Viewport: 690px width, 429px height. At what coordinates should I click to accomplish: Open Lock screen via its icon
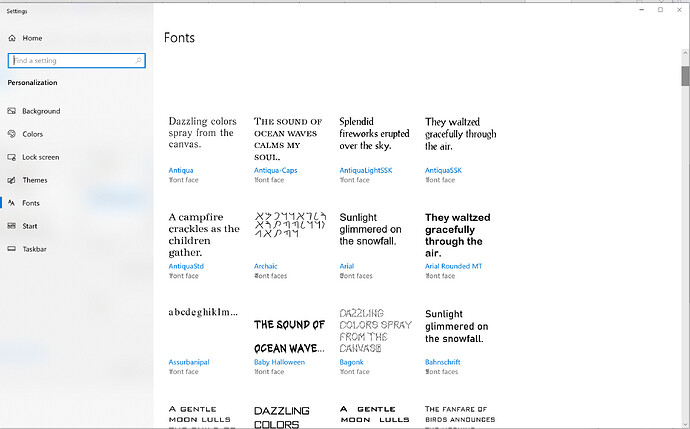(12, 157)
